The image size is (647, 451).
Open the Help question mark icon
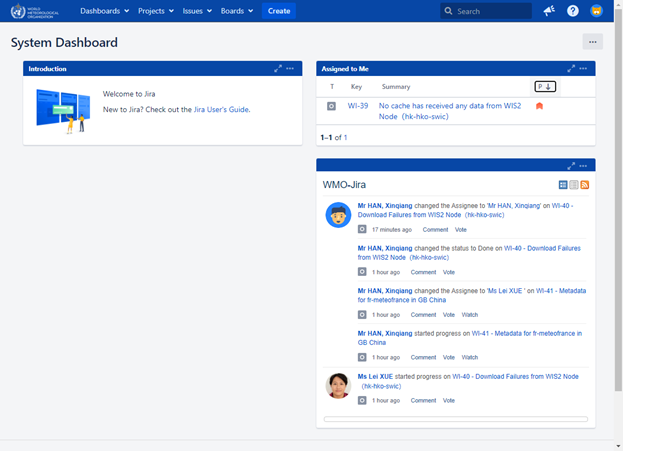(573, 11)
